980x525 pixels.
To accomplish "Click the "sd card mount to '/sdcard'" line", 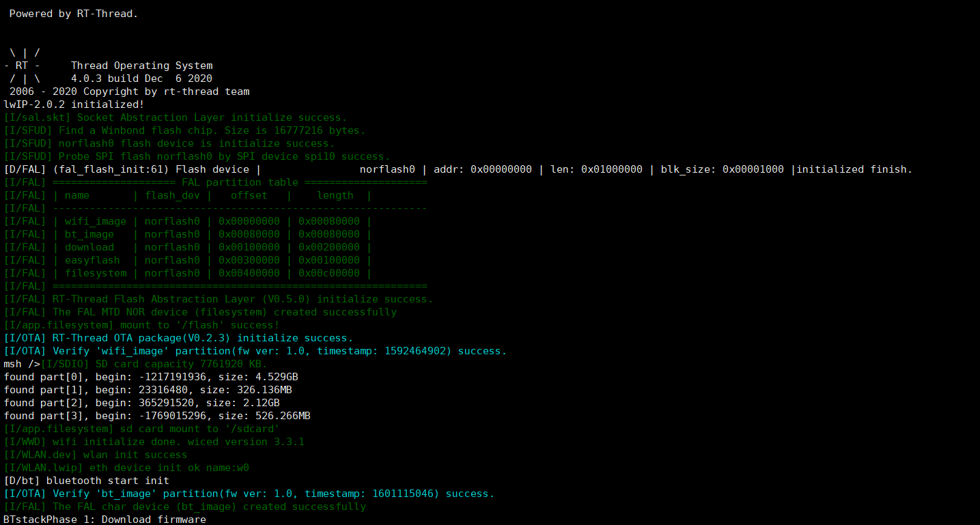I will coord(142,429).
